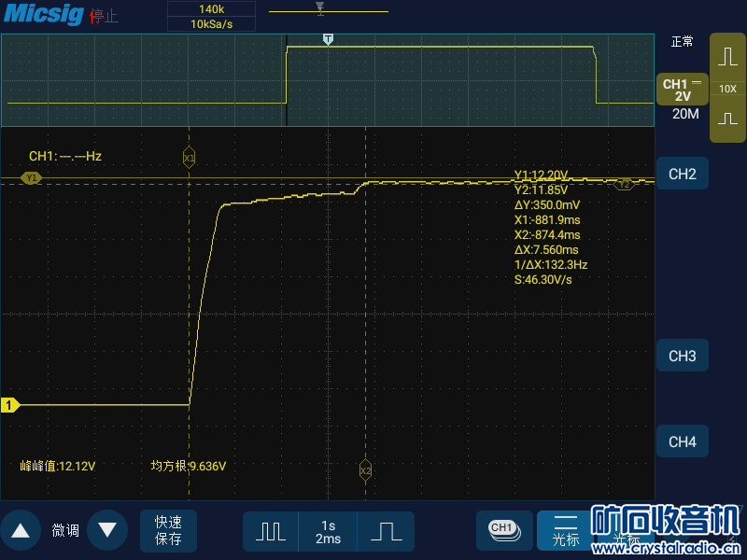Tap the fine-tune down arrow button
The width and height of the screenshot is (747, 560).
tap(107, 530)
